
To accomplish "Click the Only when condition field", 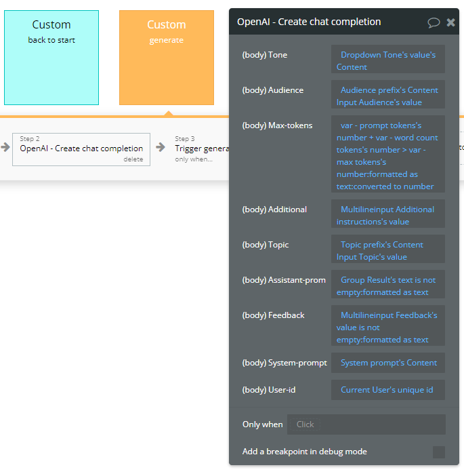I will [x=366, y=424].
